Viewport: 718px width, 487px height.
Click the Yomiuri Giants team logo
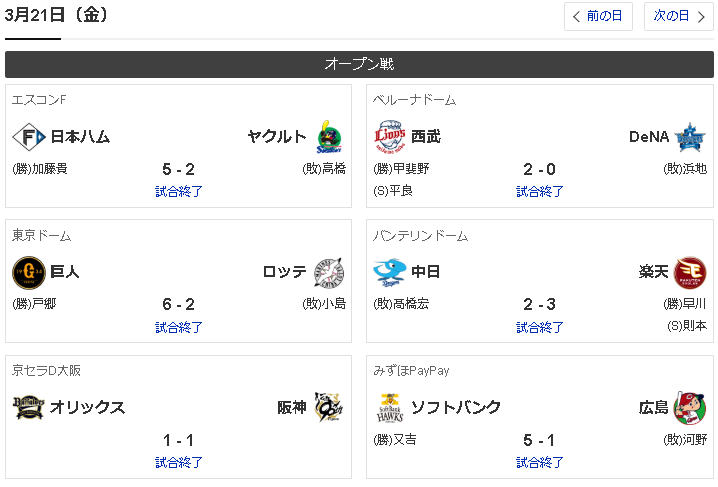(x=28, y=271)
